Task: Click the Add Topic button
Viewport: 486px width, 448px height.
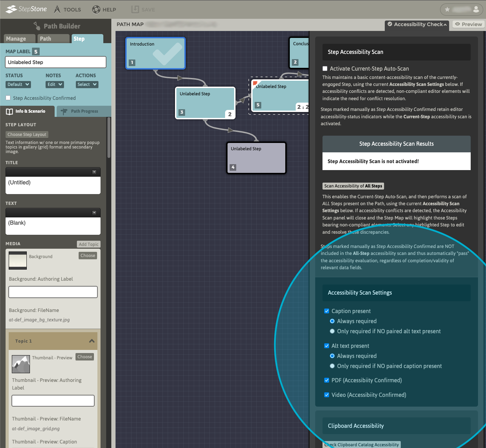Action: click(x=88, y=245)
